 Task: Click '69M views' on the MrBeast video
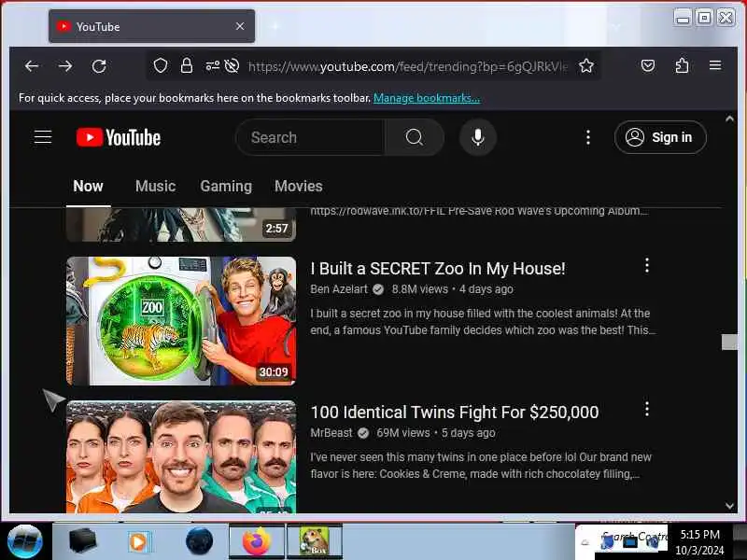403,433
